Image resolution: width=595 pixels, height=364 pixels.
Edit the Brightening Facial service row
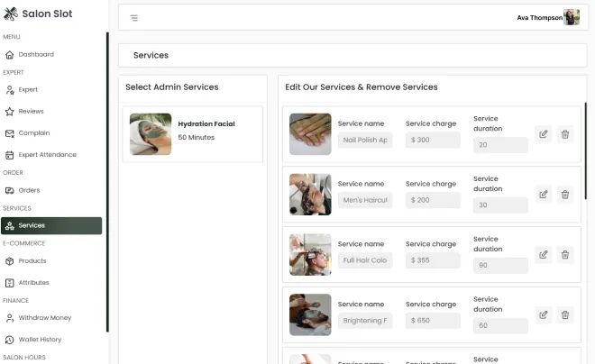(x=544, y=314)
